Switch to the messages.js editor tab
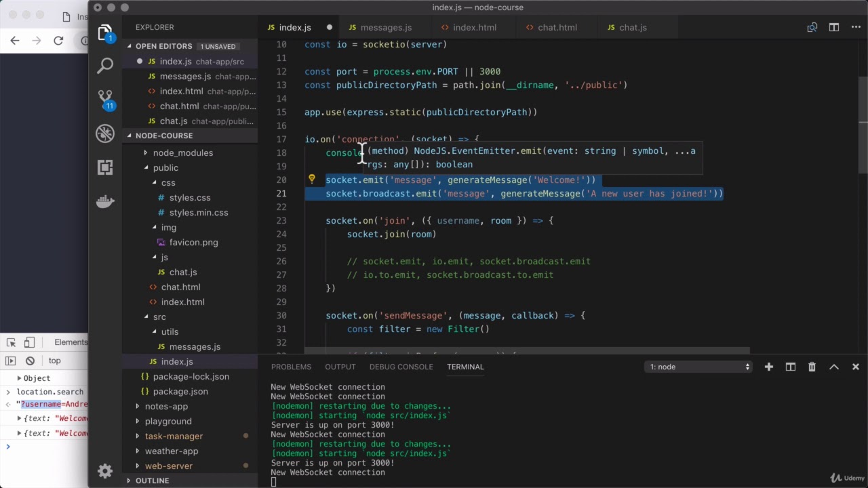Screen dimensions: 868x488 pyautogui.click(x=380, y=27)
